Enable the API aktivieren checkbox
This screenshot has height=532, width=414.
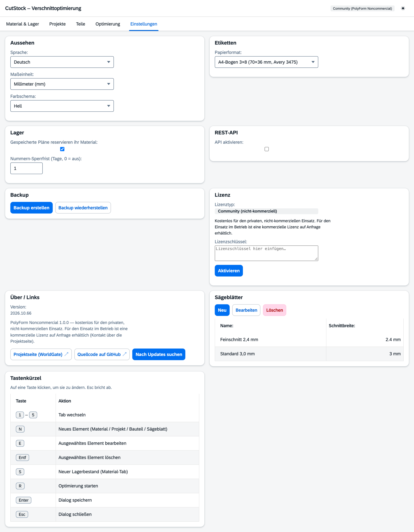(266, 149)
